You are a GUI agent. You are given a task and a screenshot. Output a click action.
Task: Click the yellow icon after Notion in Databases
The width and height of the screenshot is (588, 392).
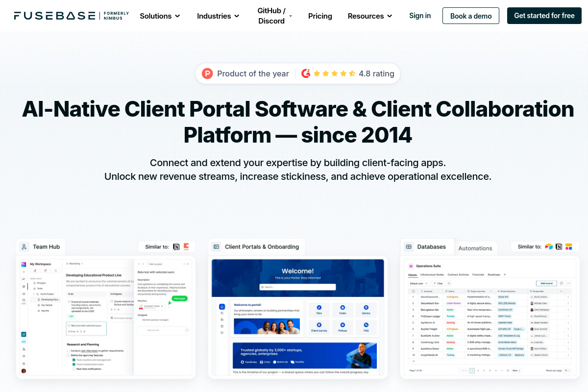point(568,247)
